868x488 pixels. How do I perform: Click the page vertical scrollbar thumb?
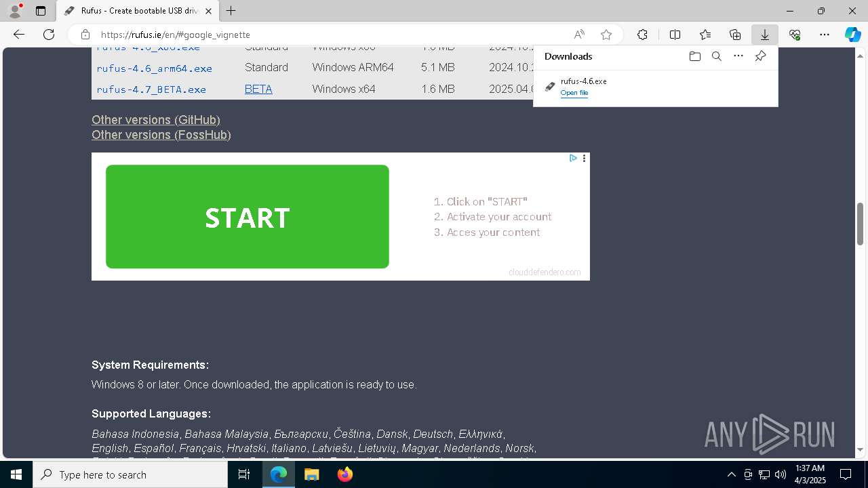click(x=861, y=224)
